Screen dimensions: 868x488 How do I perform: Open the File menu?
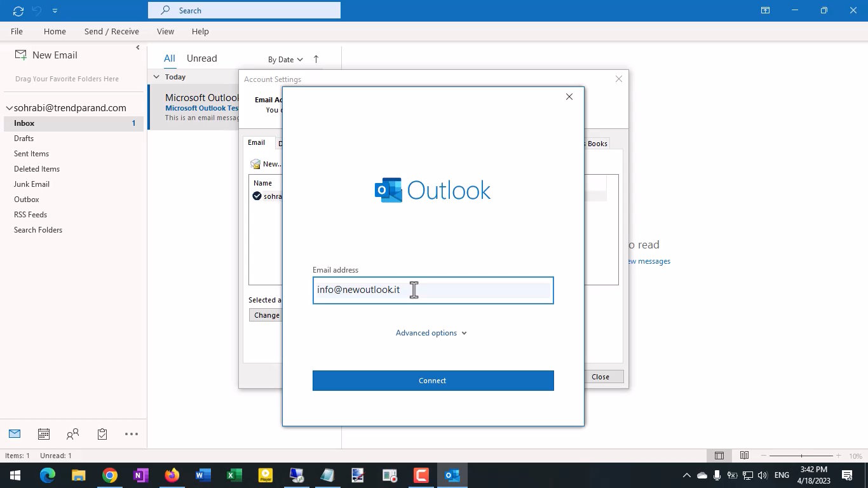(x=17, y=31)
